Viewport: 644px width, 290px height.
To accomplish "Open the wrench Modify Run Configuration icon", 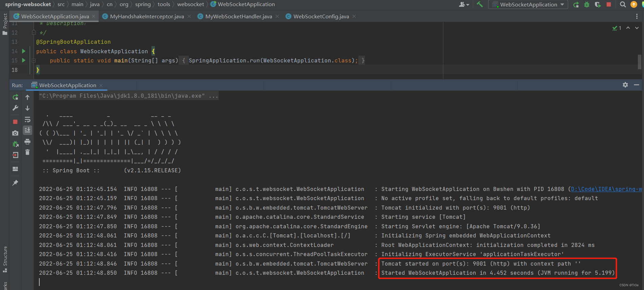I will point(15,108).
